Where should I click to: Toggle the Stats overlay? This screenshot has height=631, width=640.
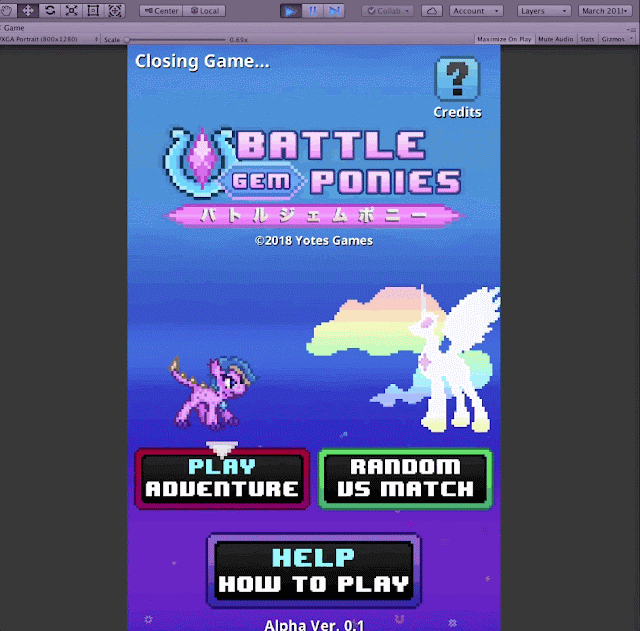[587, 39]
